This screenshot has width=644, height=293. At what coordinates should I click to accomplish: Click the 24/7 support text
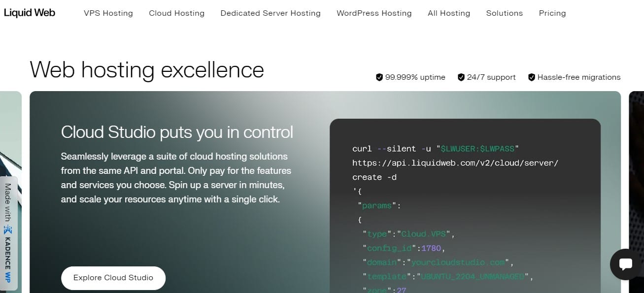491,77
